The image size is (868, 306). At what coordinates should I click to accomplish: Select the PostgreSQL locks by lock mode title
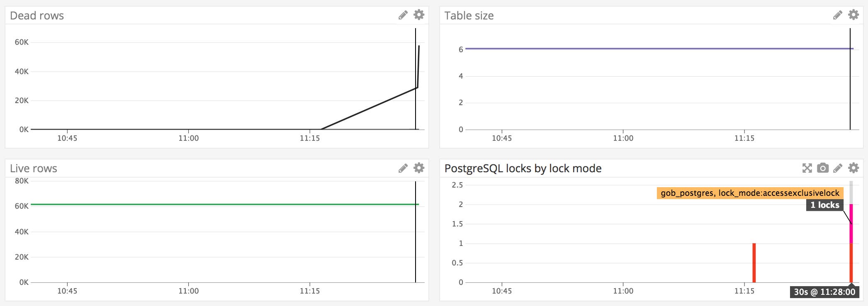pos(523,168)
